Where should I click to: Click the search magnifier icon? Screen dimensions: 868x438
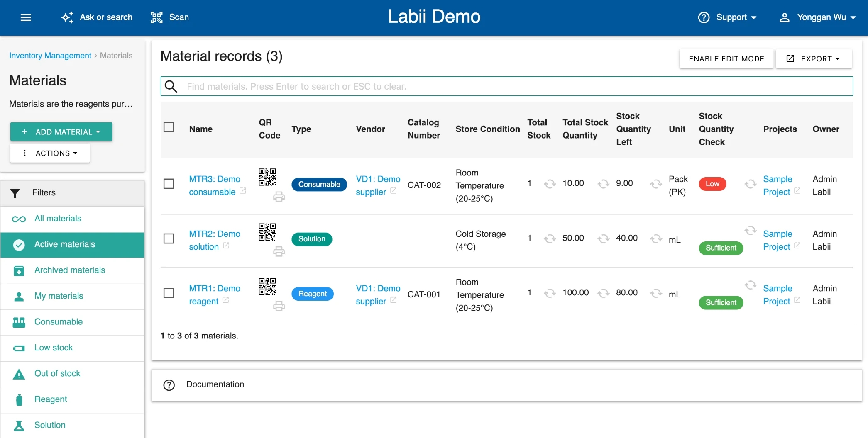(171, 86)
